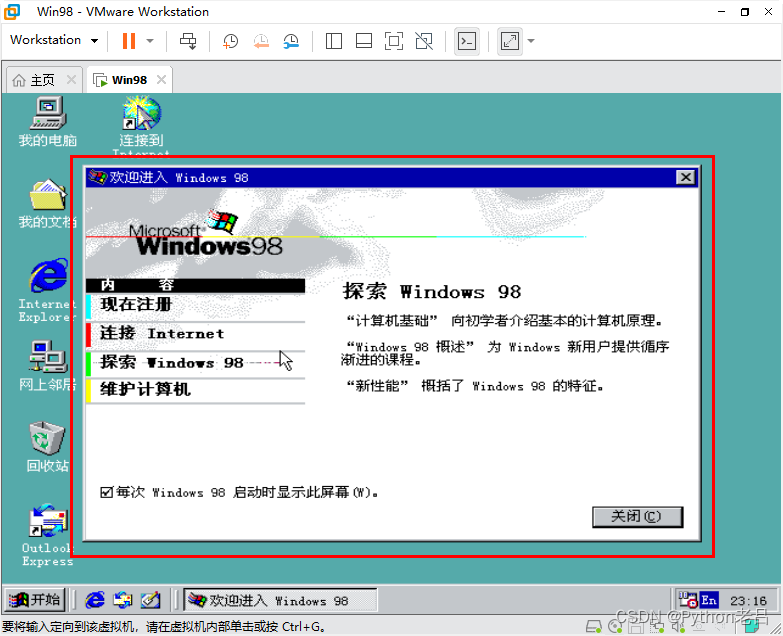Toggle the thumbnail bar layout icon
783x636 pixels.
[364, 41]
